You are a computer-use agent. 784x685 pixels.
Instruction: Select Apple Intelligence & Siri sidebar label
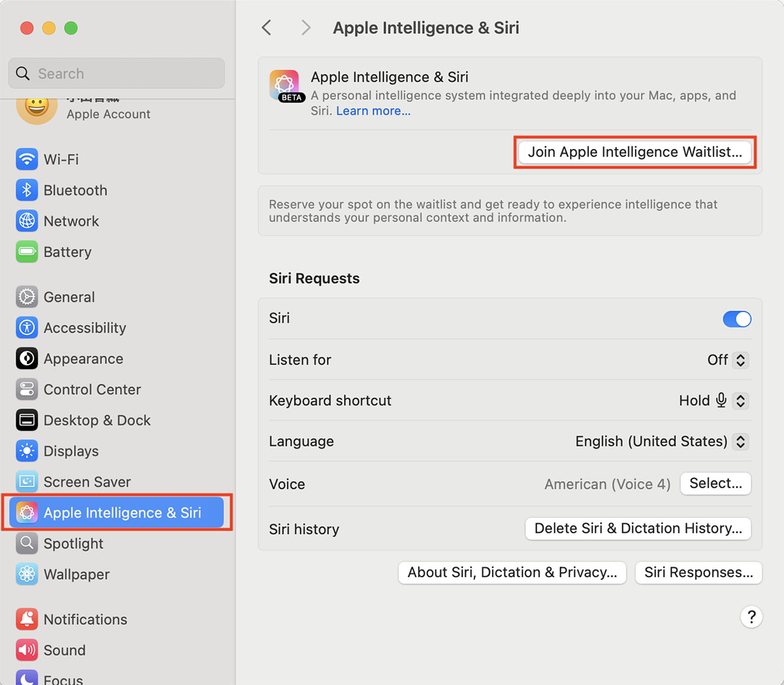[x=122, y=513]
